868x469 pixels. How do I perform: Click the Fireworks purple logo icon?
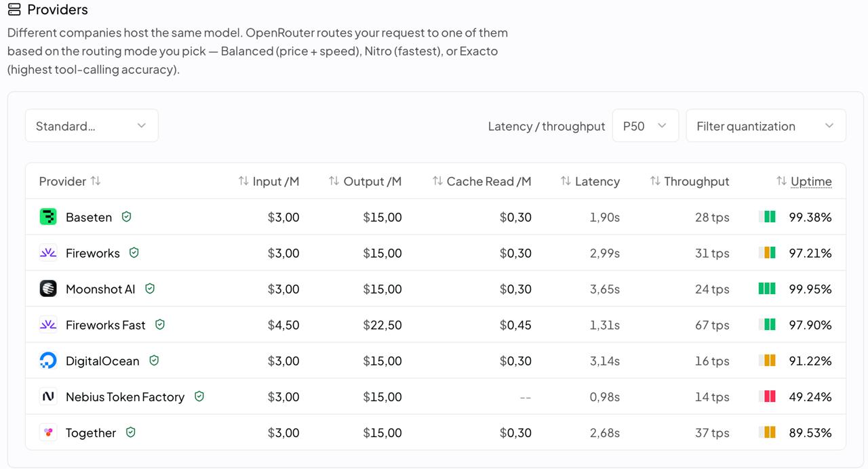click(48, 253)
